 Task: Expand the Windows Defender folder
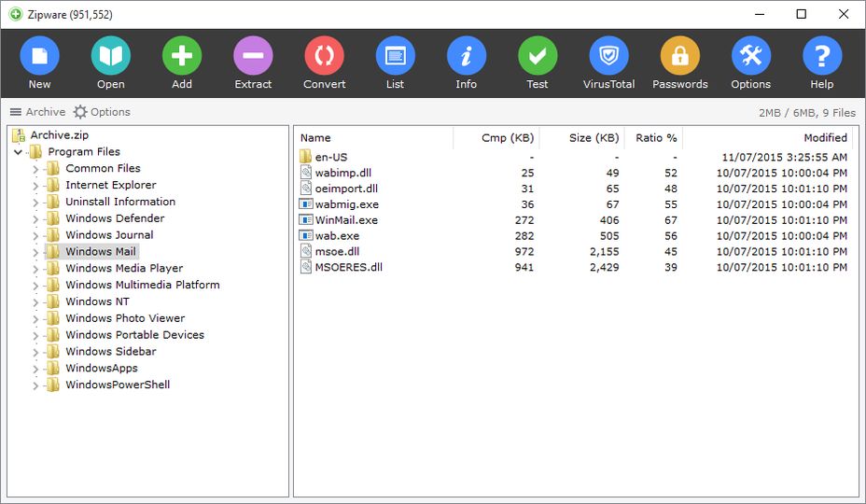[35, 218]
